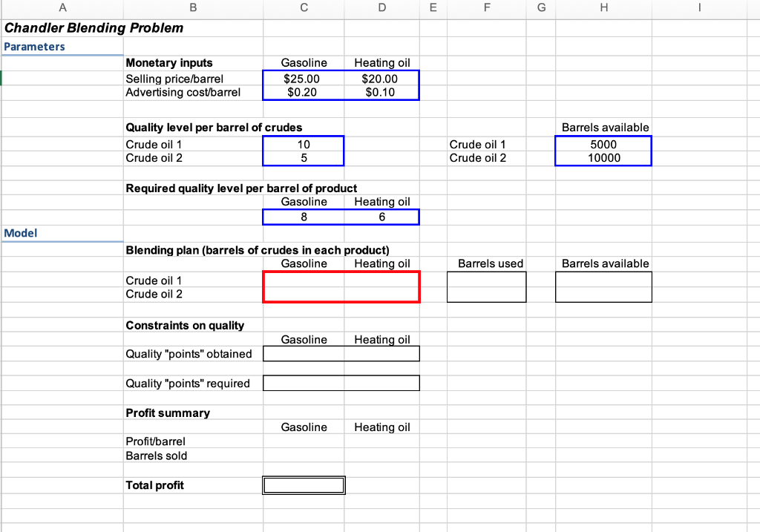Select column header C

[304, 8]
